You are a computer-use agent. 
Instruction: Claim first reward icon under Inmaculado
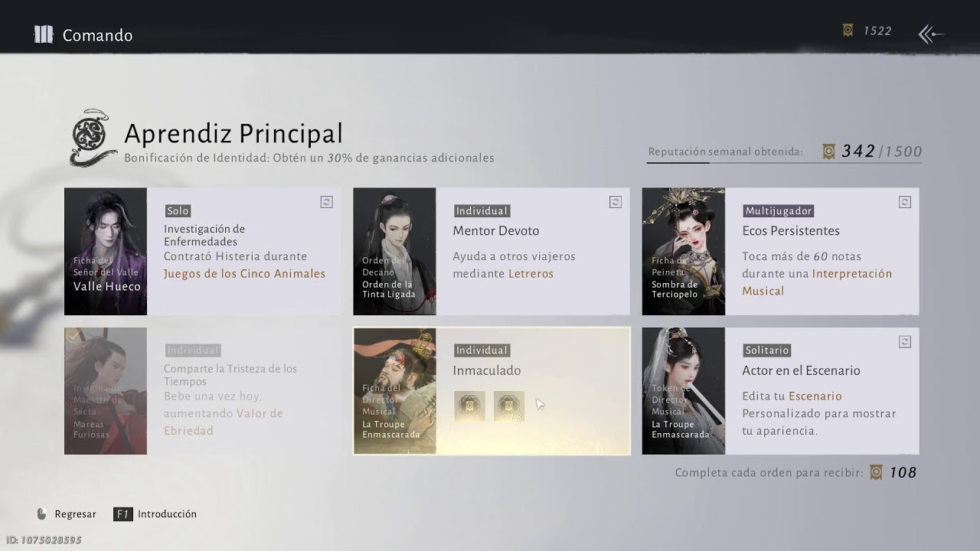[x=469, y=406]
